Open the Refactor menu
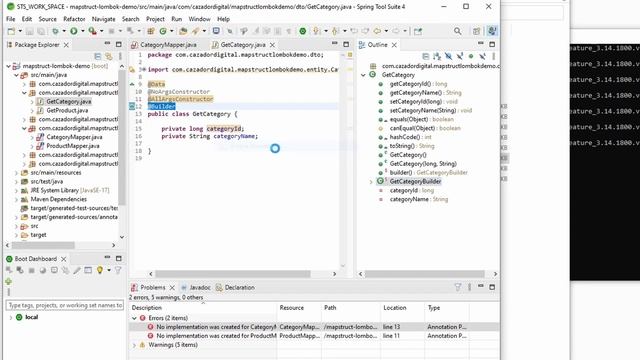 point(74,19)
